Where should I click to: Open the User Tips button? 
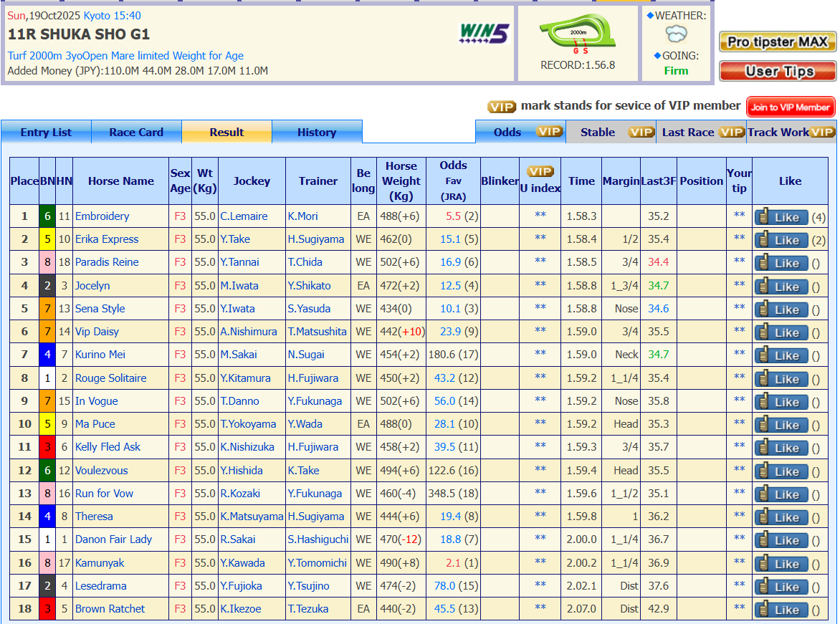point(778,71)
